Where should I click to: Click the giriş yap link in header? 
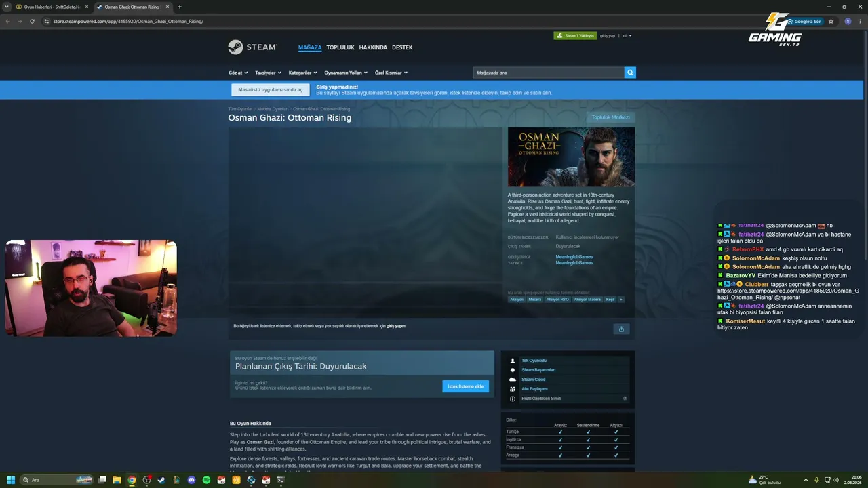tap(608, 35)
